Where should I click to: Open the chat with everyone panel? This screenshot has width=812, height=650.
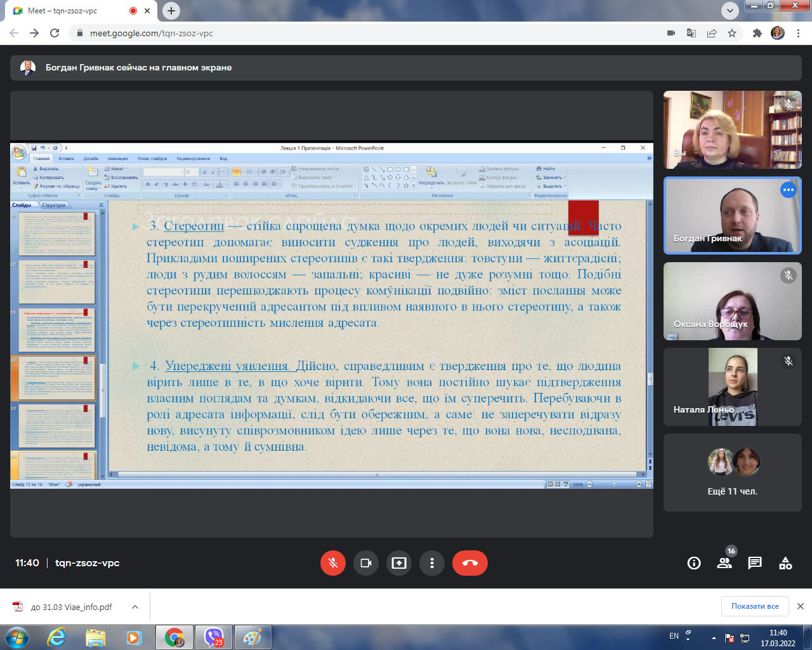(755, 563)
